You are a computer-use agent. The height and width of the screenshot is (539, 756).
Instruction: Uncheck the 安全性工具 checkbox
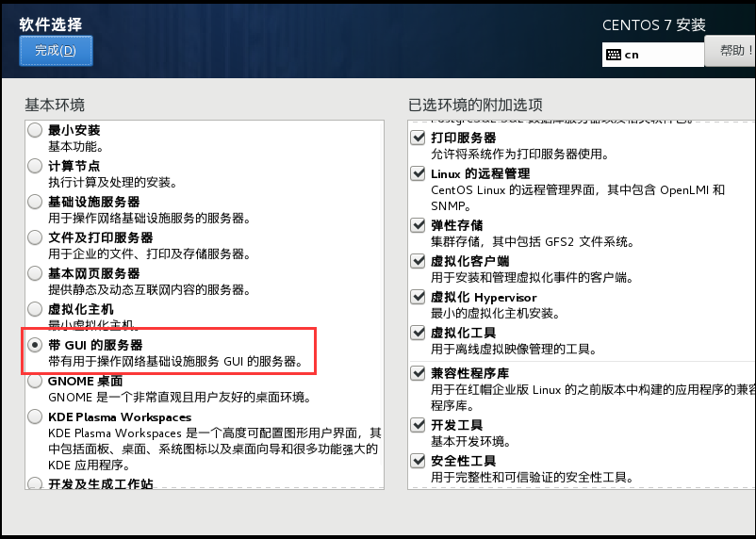tap(418, 461)
